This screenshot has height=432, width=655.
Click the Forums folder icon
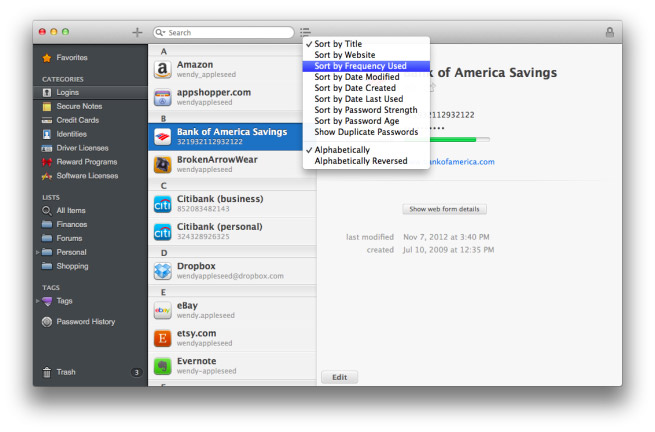pos(47,238)
